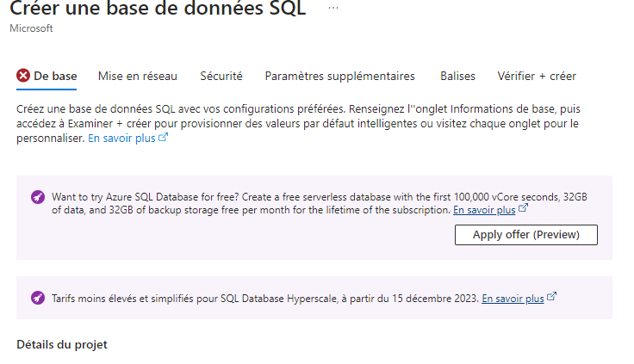Click the Microsoft publisher label under title

(x=31, y=28)
